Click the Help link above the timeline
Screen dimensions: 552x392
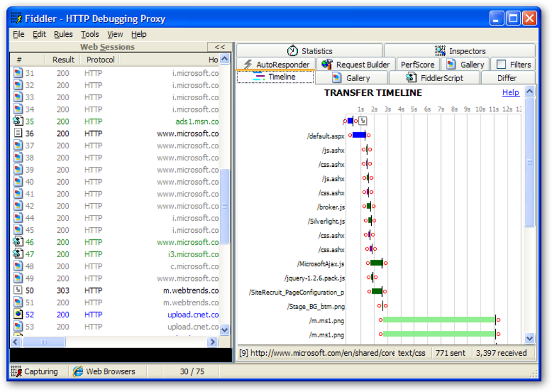[x=510, y=92]
